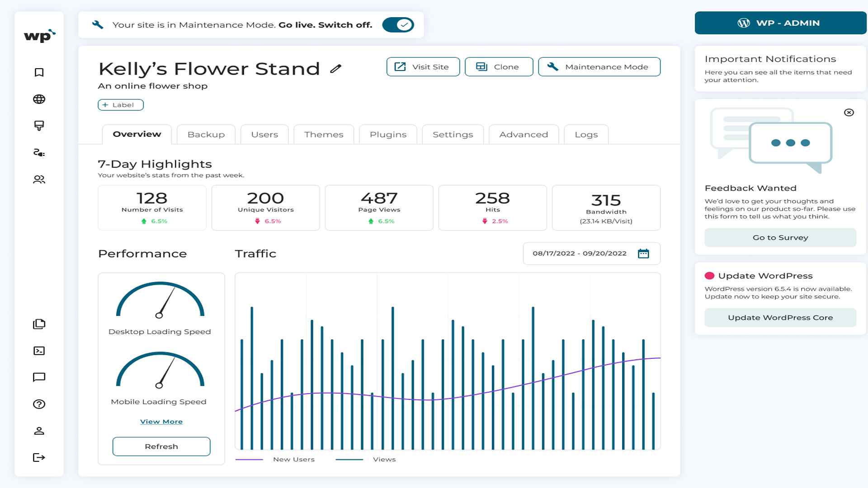
Task: Open the globe sites icon in the sidebar
Action: pos(39,99)
